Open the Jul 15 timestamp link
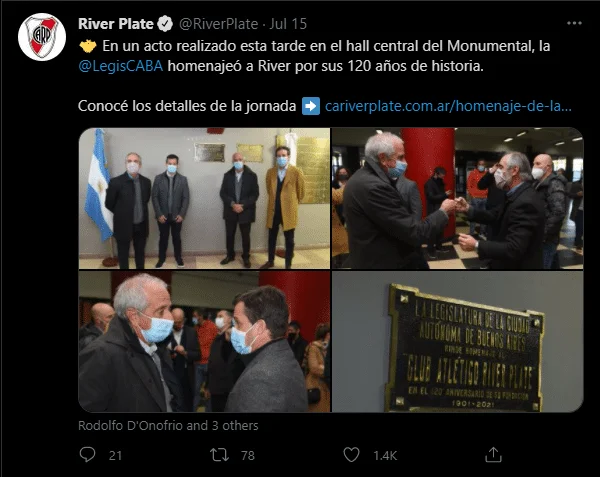Screen dimensions: 600x477 pos(288,24)
